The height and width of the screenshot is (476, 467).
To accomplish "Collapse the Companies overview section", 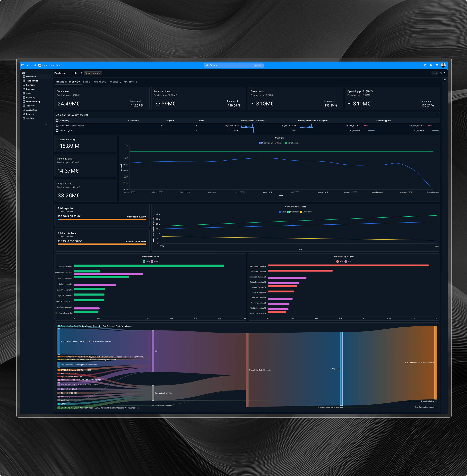I will point(437,115).
